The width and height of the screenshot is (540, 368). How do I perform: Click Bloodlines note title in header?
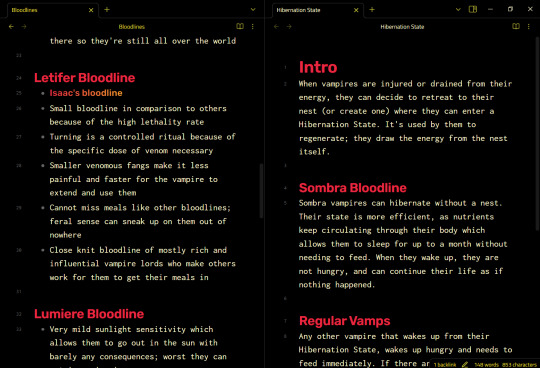pyautogui.click(x=132, y=27)
